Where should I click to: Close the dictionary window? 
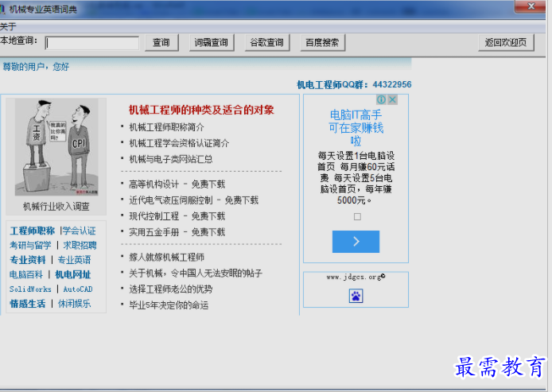(531, 6)
